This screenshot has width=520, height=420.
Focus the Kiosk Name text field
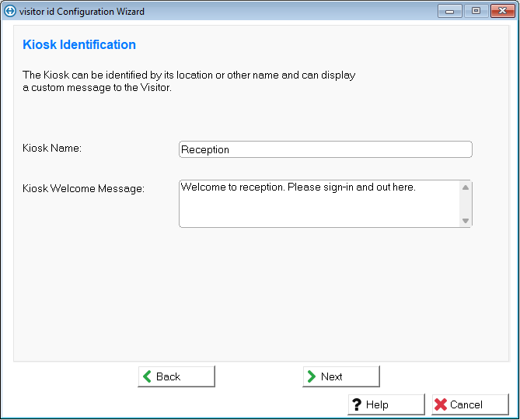[325, 149]
